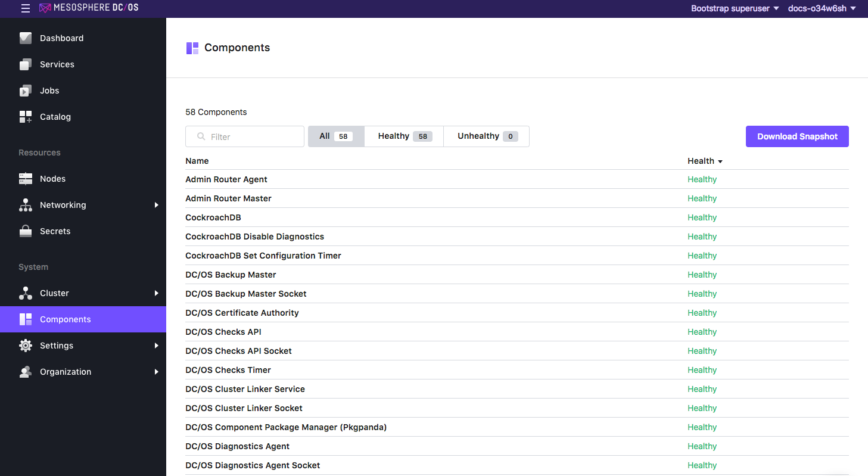Toggle the hamburger sidebar menu icon
The height and width of the screenshot is (476, 868).
coord(25,8)
